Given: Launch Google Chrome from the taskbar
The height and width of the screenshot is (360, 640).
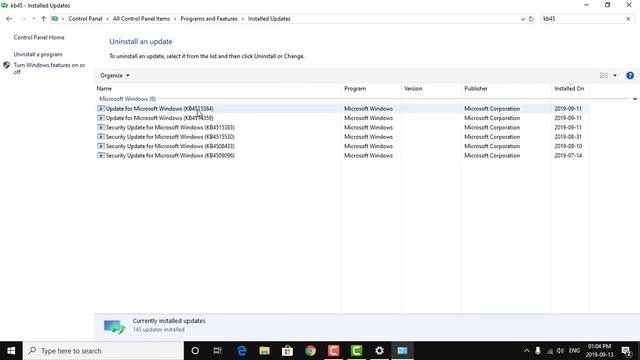Looking at the screenshot, I should [x=311, y=351].
